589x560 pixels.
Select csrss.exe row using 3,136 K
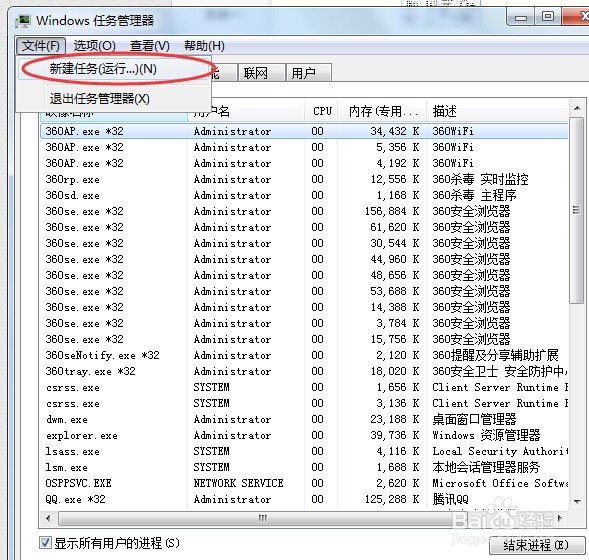coord(304,403)
